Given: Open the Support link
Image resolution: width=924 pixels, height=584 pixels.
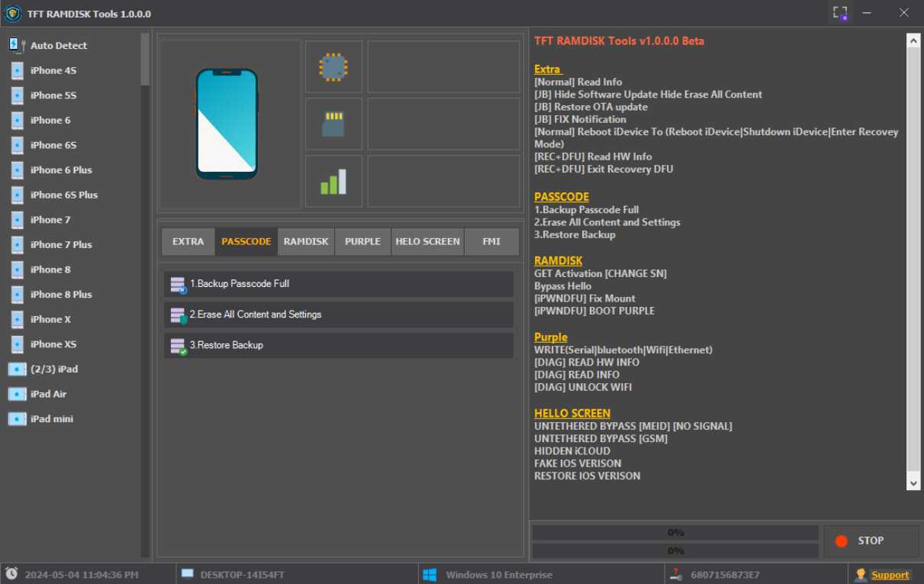Looking at the screenshot, I should click(890, 574).
